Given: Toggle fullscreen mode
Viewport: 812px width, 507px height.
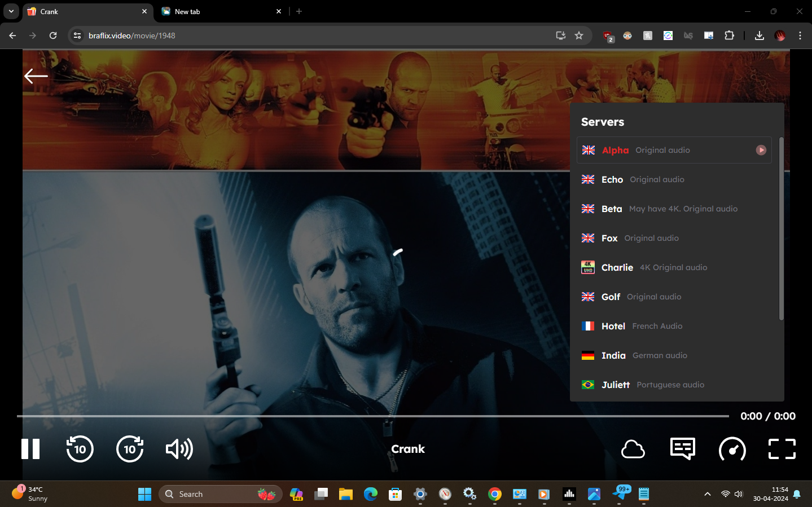Looking at the screenshot, I should coord(782,449).
